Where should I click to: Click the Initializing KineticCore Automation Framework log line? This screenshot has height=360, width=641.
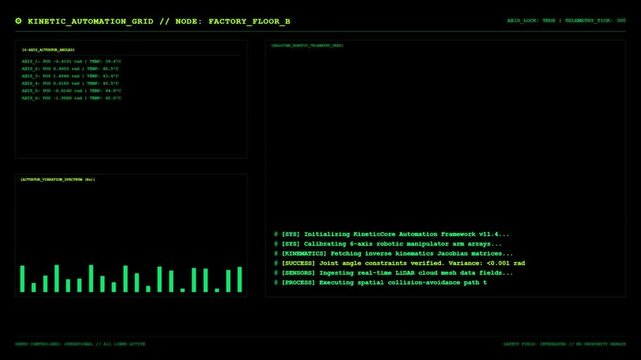click(x=392, y=234)
